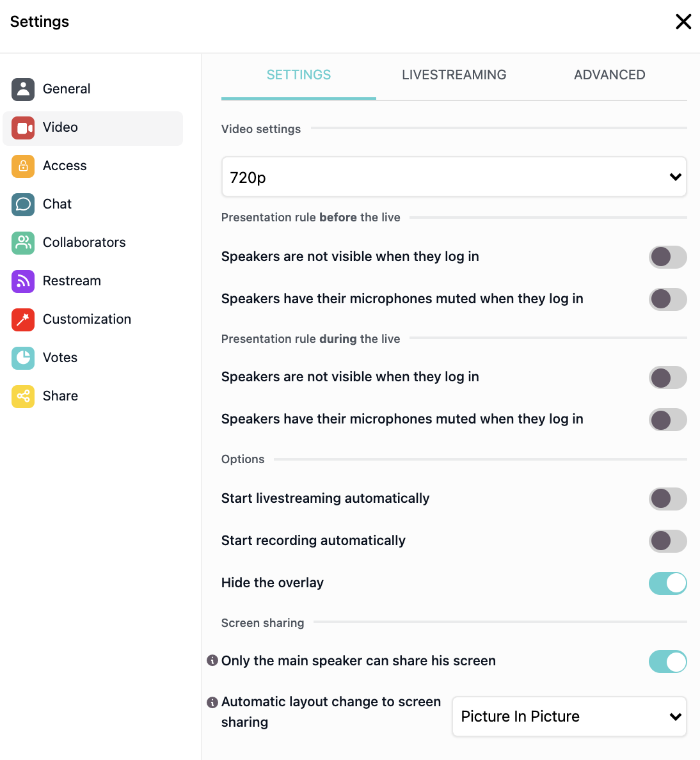This screenshot has width=700, height=760.
Task: Select the red Customization wand icon
Action: pos(23,319)
